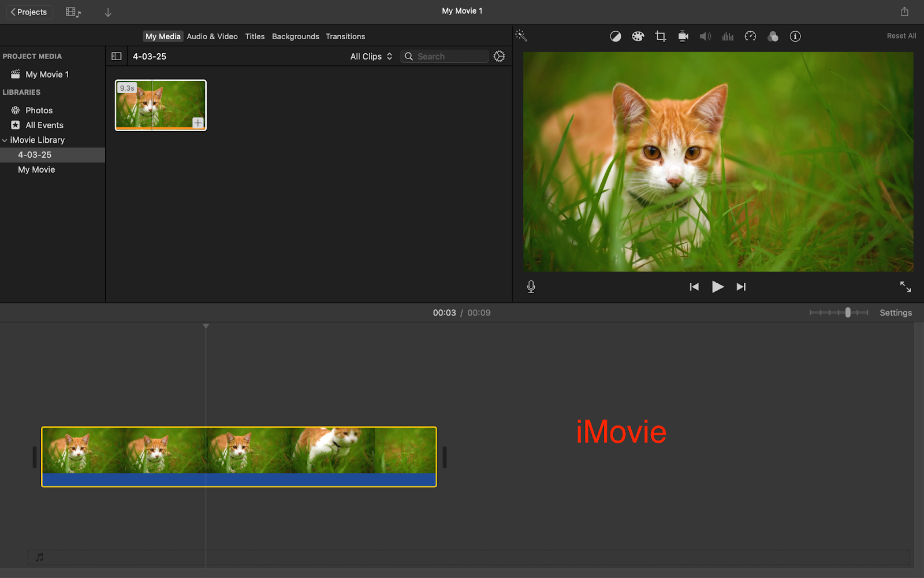Click the 00:03 current time text
This screenshot has width=924, height=578.
point(444,313)
